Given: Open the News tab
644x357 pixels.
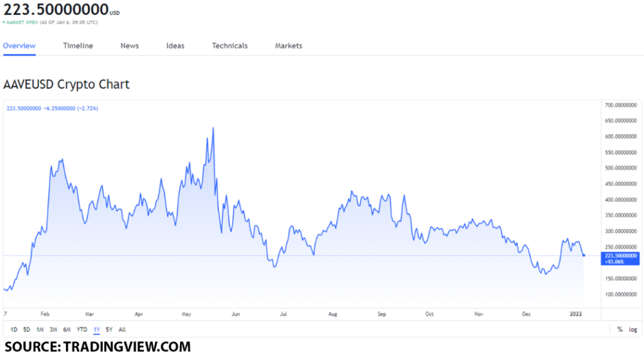Looking at the screenshot, I should 130,45.
